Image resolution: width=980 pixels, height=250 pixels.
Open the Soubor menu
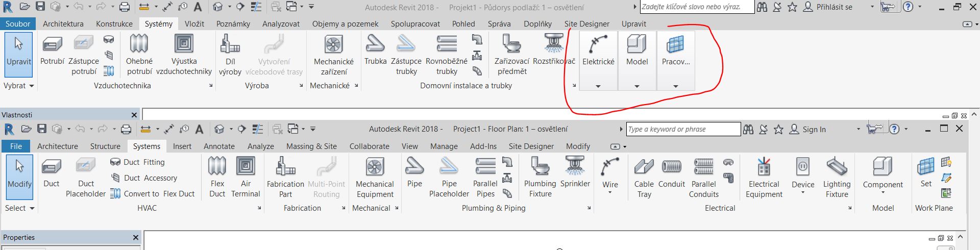(18, 24)
